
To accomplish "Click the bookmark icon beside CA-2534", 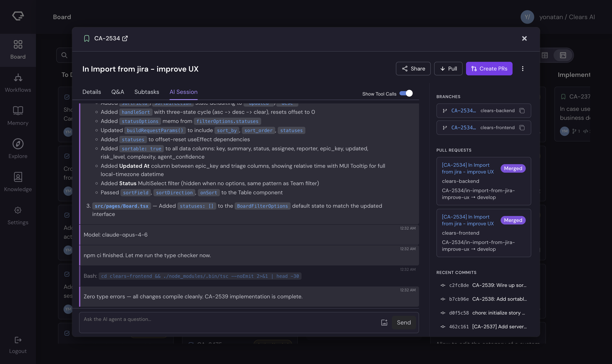I will coord(87,38).
